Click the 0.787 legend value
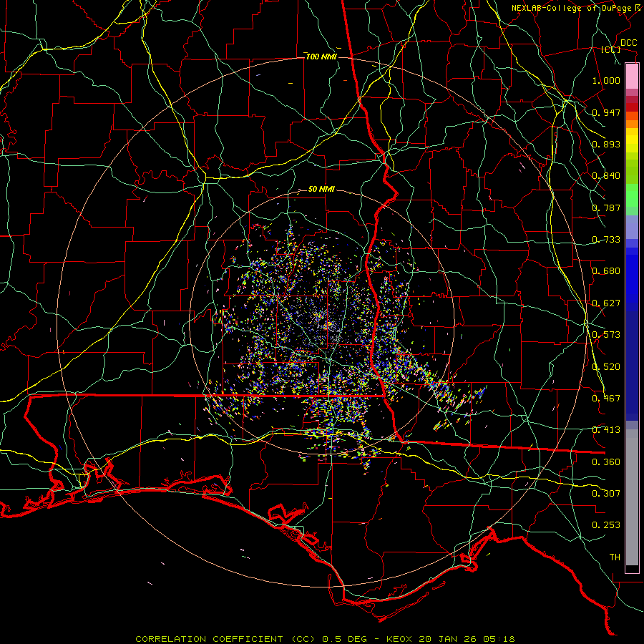Image resolution: width=644 pixels, height=644 pixels. point(606,208)
